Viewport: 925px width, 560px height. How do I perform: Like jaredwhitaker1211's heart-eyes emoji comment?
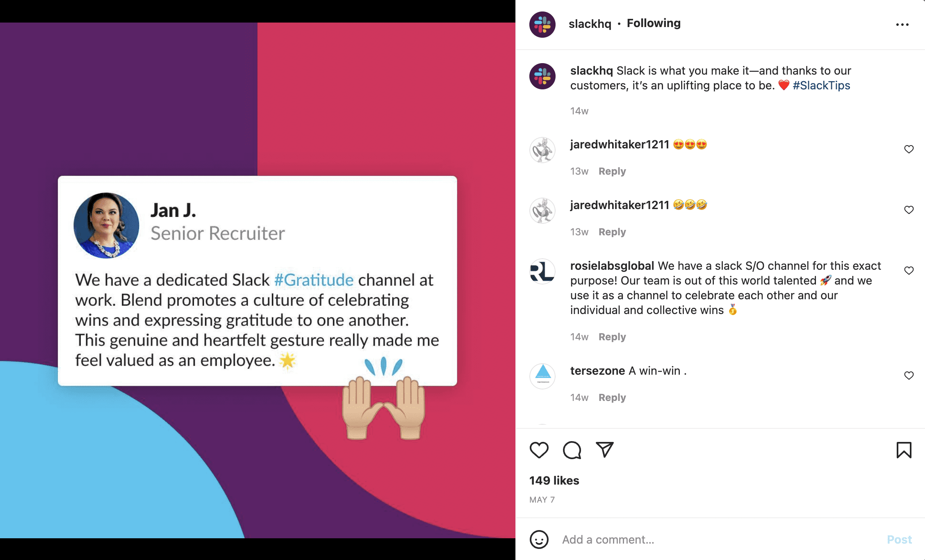coord(909,149)
